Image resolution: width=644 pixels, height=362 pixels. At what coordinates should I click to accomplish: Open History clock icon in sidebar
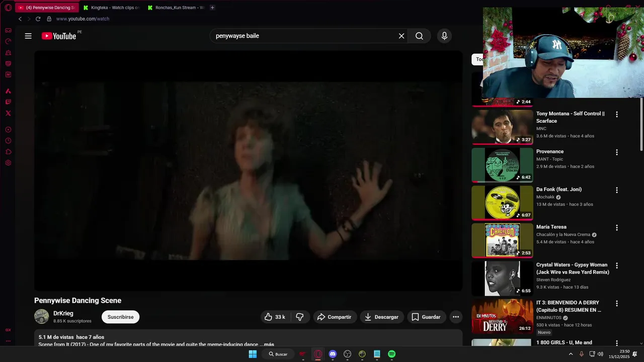point(8,141)
